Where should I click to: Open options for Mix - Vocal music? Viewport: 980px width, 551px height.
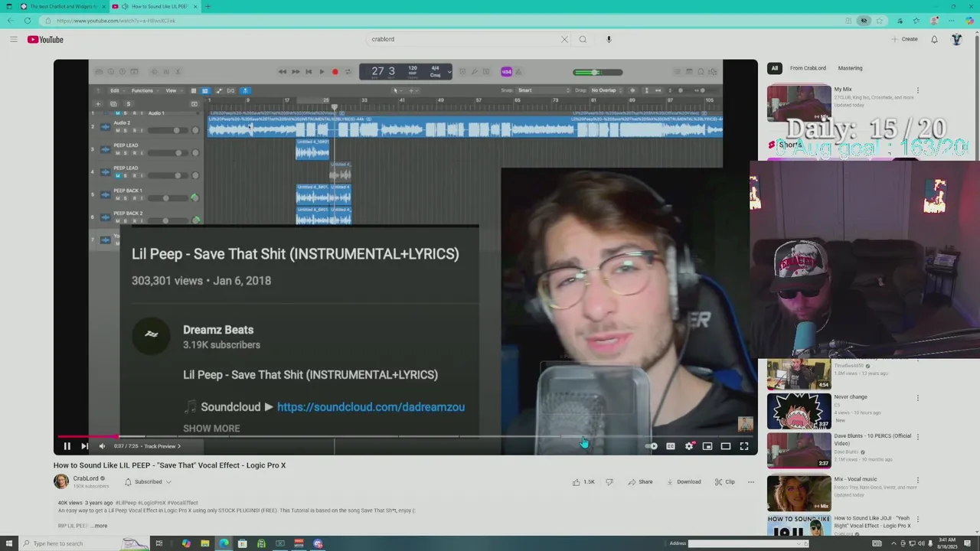click(918, 481)
